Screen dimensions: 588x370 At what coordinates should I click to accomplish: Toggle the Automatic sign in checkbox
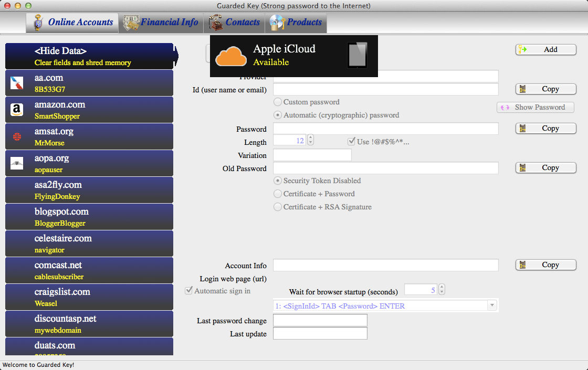[x=188, y=291]
